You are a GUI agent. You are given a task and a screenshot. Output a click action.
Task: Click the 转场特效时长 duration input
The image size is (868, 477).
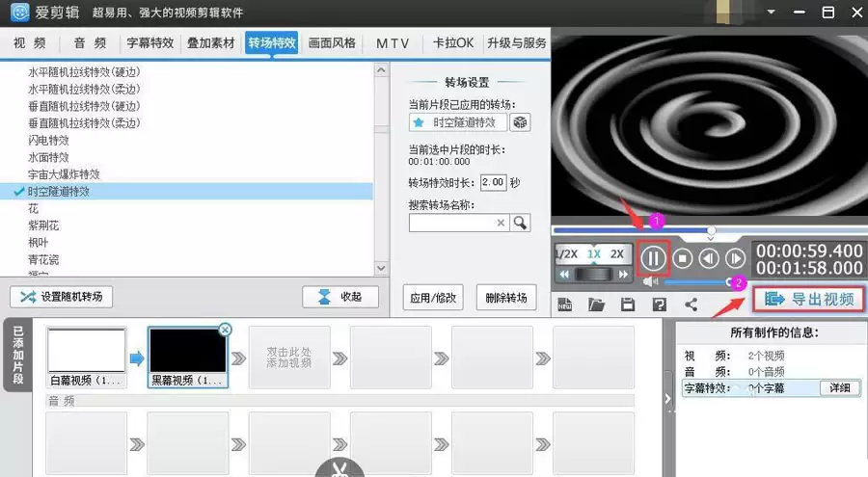coord(493,182)
